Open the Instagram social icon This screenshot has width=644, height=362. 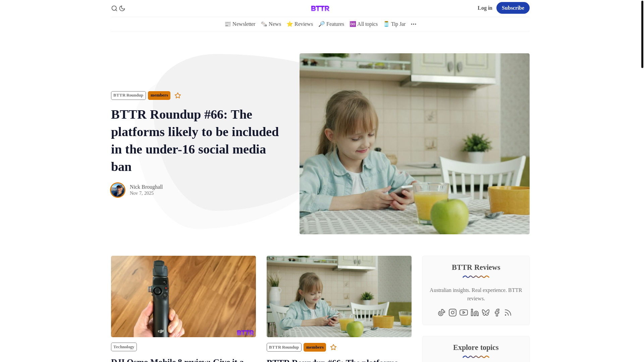(x=452, y=312)
